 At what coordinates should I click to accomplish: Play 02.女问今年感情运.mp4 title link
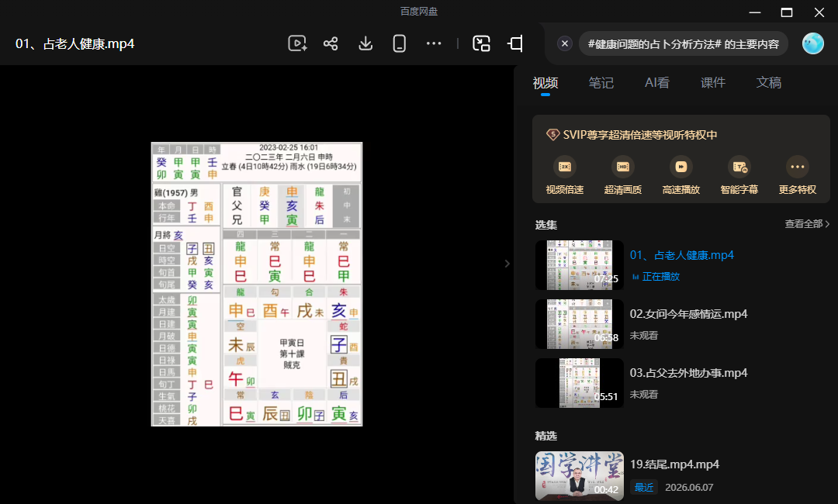(x=688, y=314)
